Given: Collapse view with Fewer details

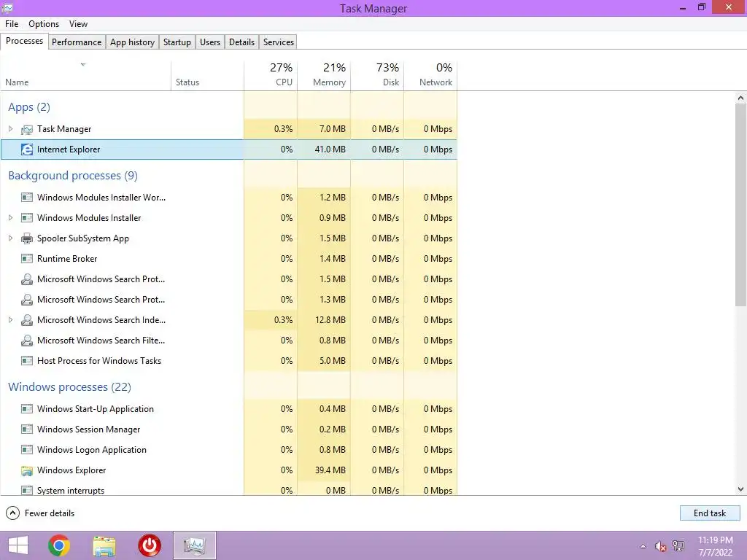Looking at the screenshot, I should tap(40, 513).
